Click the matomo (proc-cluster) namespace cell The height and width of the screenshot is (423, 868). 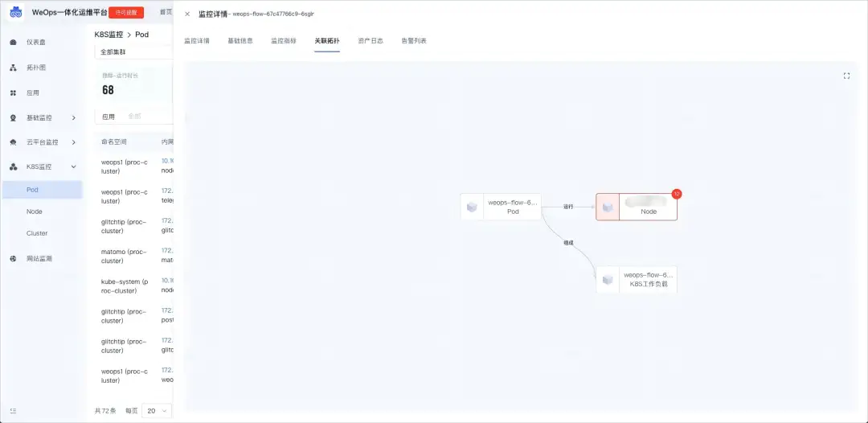pos(125,257)
